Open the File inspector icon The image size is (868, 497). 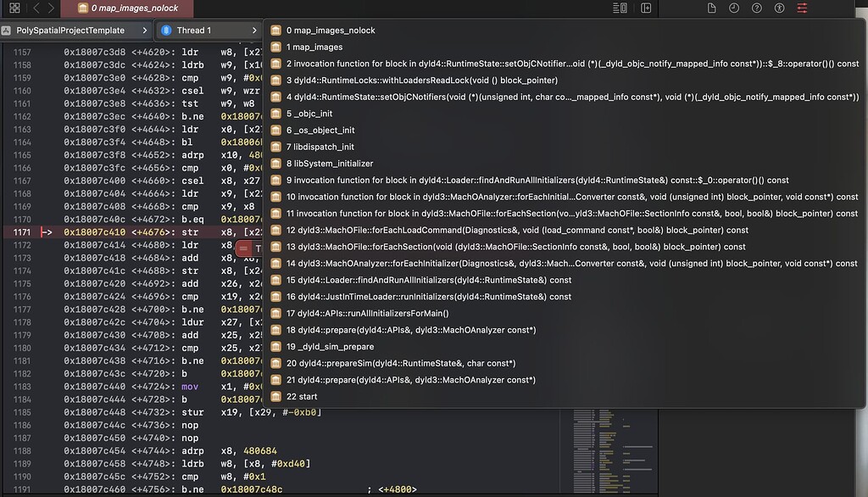point(711,8)
